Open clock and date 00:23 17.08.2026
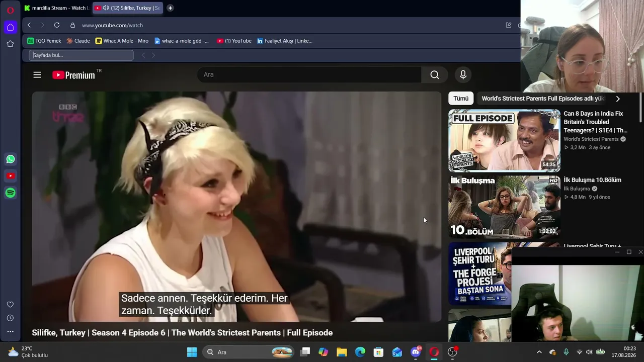644x362 pixels. (x=624, y=352)
